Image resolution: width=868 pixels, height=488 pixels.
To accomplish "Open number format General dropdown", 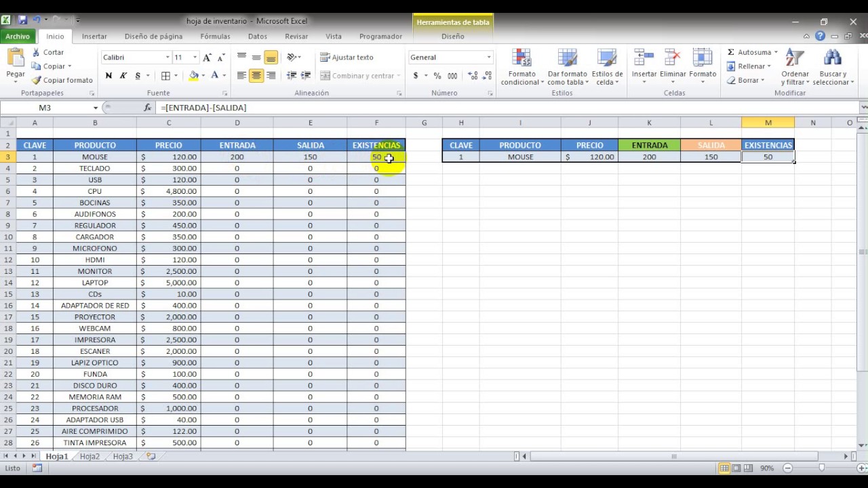I will coord(489,58).
